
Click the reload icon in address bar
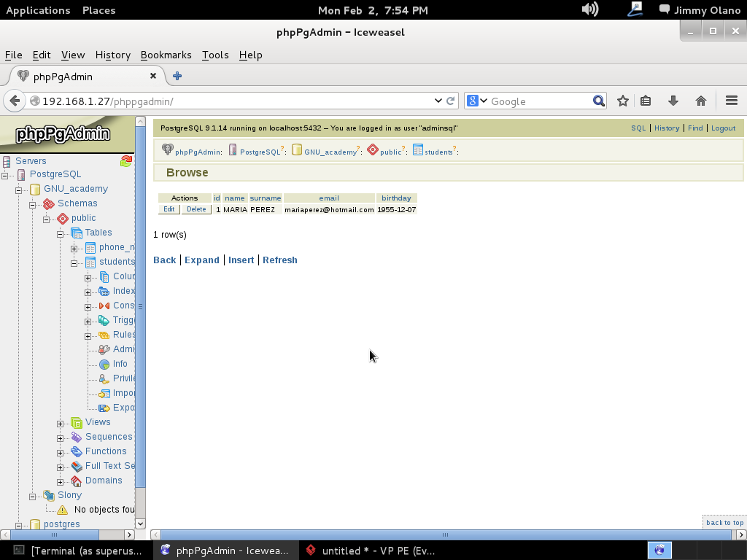(451, 101)
